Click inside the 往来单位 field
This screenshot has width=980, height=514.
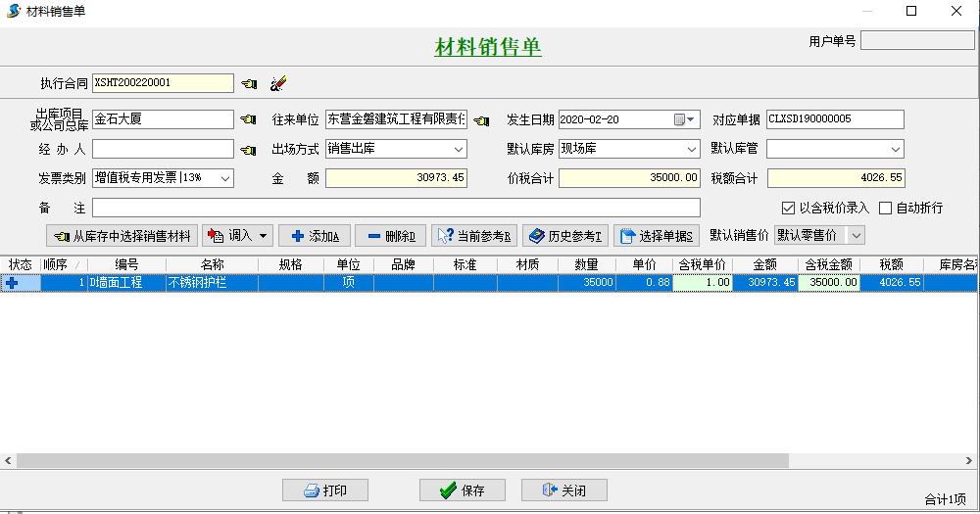click(x=396, y=119)
